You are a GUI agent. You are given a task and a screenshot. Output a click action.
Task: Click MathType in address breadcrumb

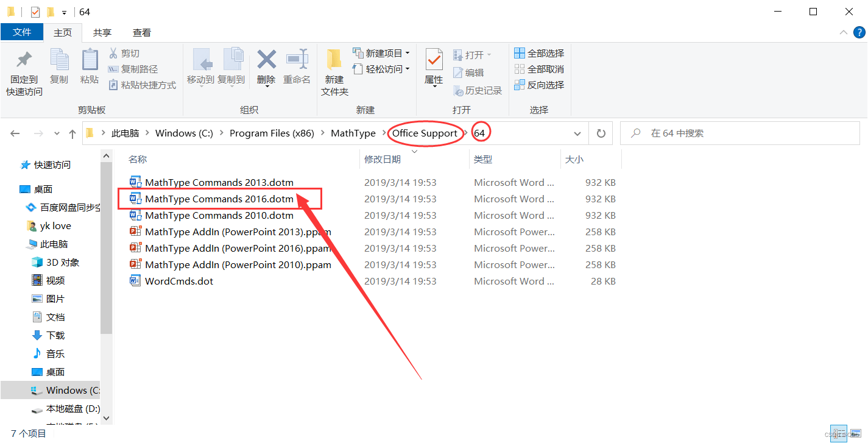[x=353, y=133]
